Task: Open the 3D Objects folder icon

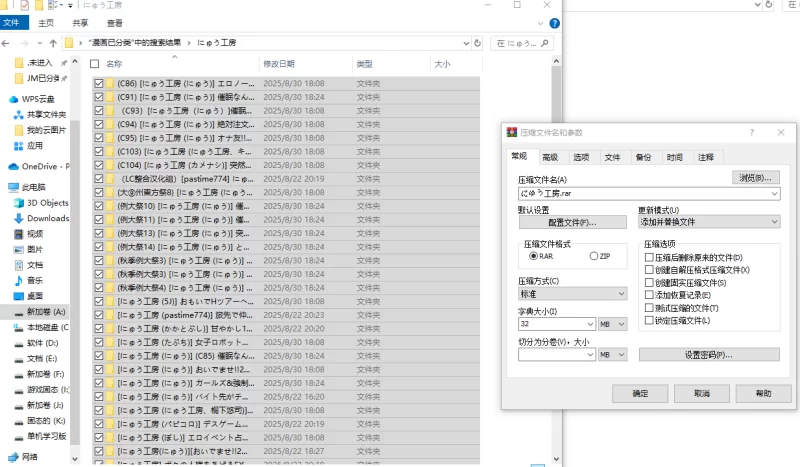Action: (x=19, y=202)
